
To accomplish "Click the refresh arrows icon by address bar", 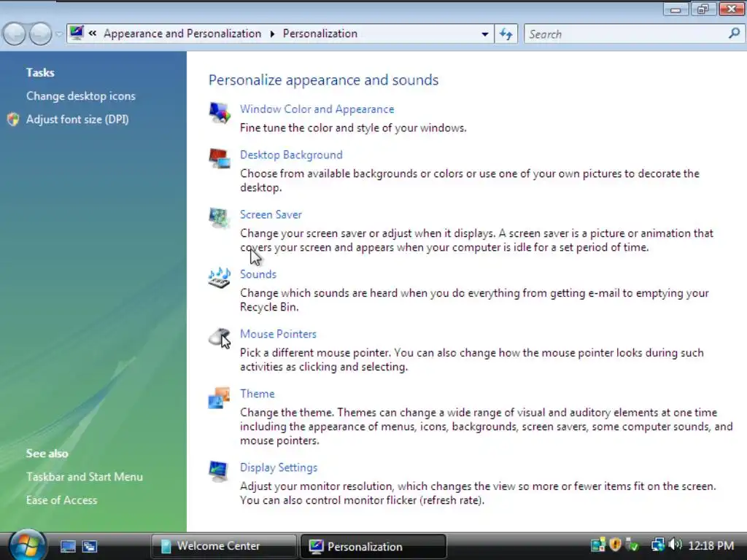I will 506,34.
